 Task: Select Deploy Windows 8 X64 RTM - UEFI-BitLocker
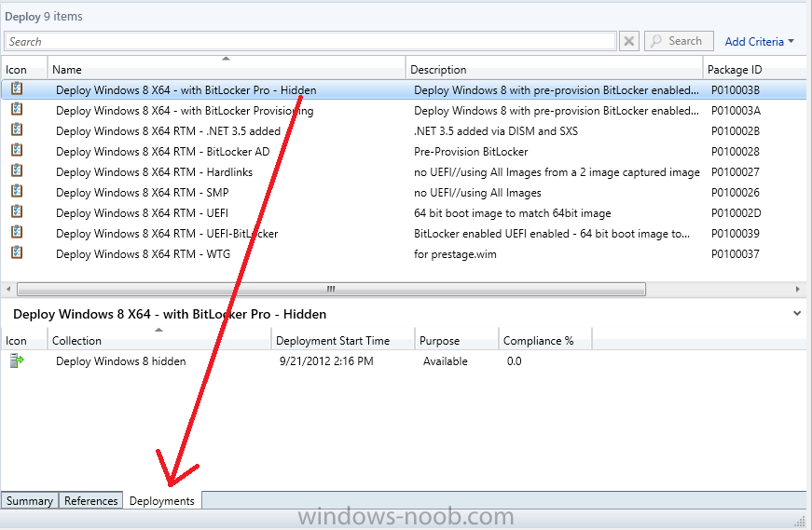(x=167, y=234)
